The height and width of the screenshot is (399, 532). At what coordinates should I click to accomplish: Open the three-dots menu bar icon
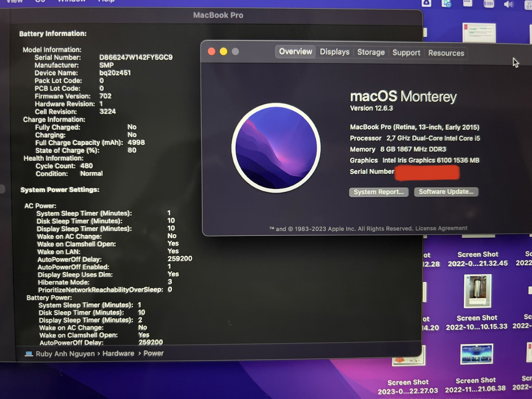pos(468,3)
